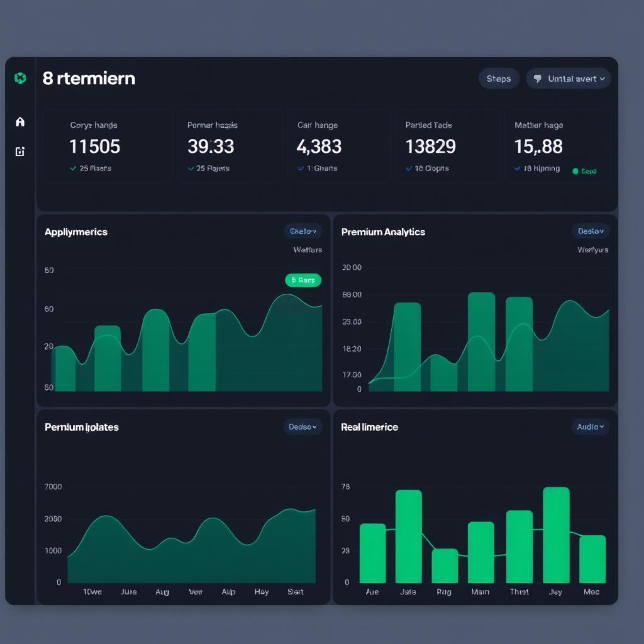Viewport: 644px width, 644px height.
Task: Click the checkmark beside 25 Floarts
Action: click(x=73, y=169)
